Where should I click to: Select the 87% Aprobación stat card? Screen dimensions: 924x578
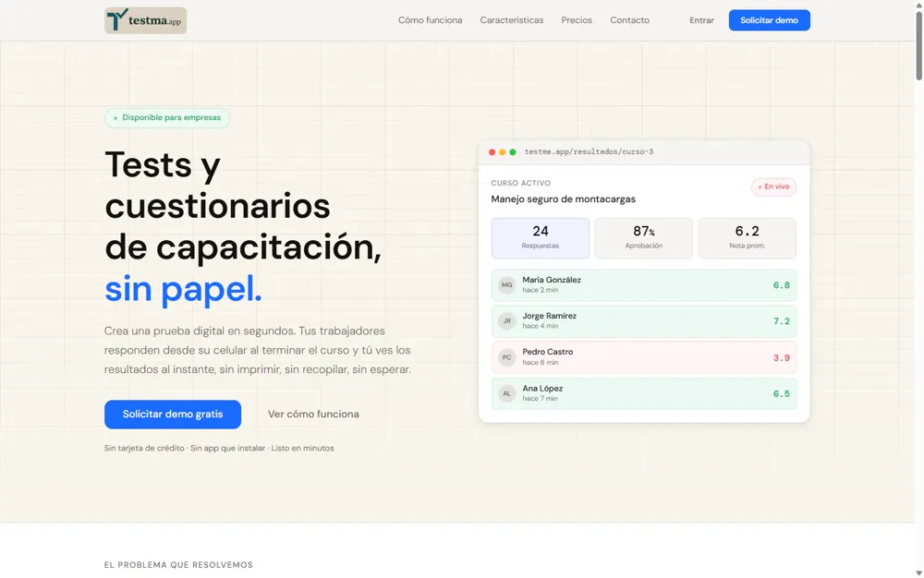coord(643,238)
